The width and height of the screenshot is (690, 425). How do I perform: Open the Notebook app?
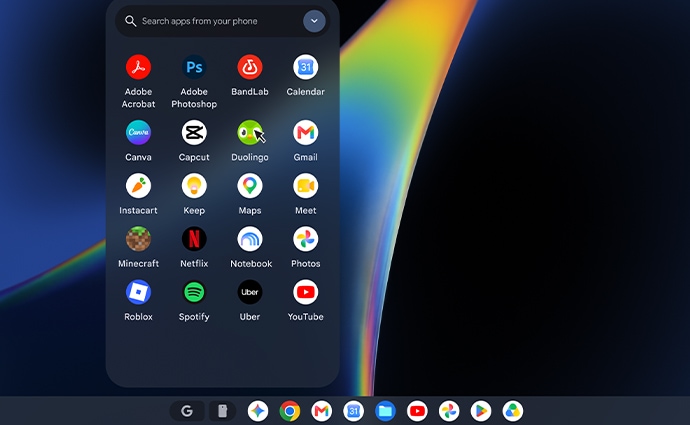pos(250,239)
